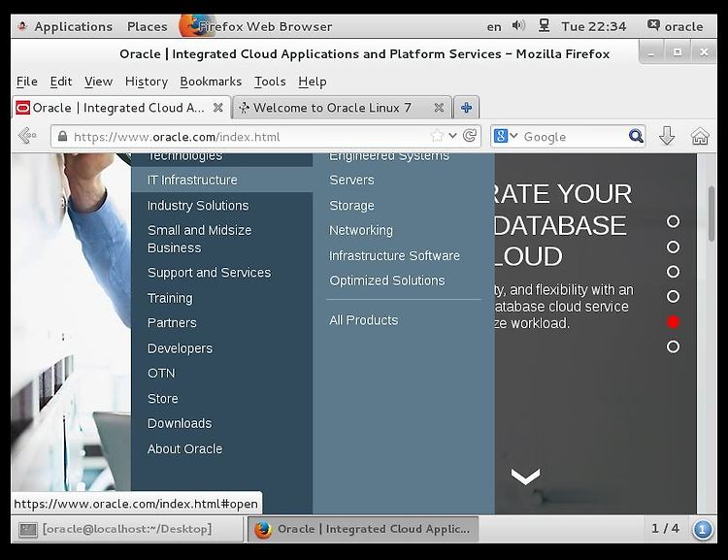This screenshot has width=728, height=560.
Task: Close the Oracle Integrated Cloud tab
Action: coord(217,108)
